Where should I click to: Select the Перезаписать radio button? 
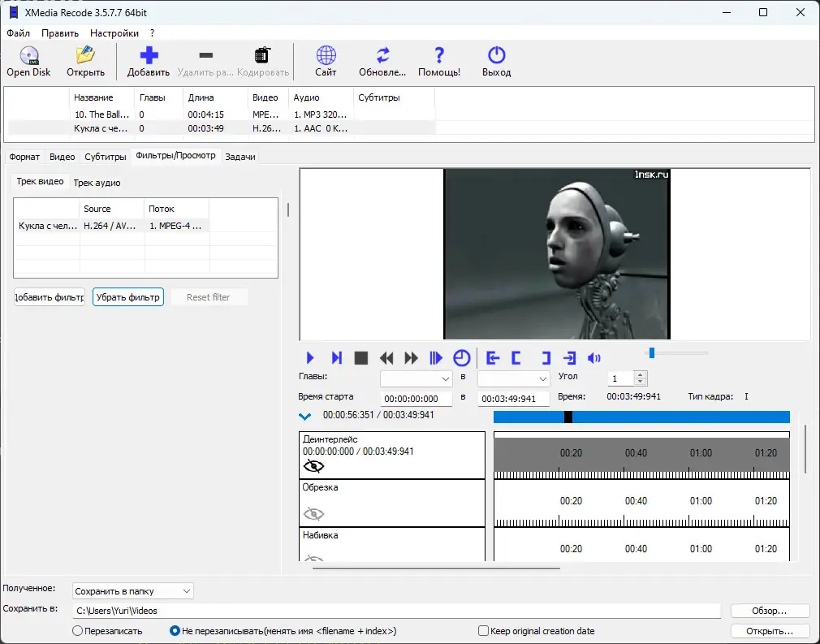pos(78,631)
